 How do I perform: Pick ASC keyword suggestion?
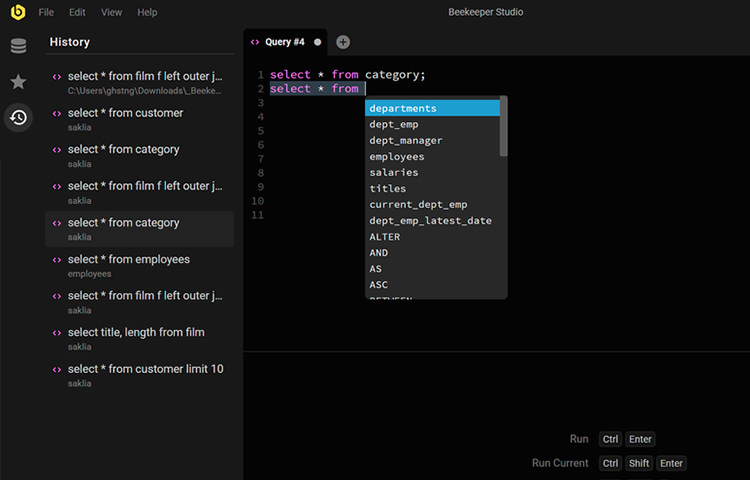click(432, 284)
